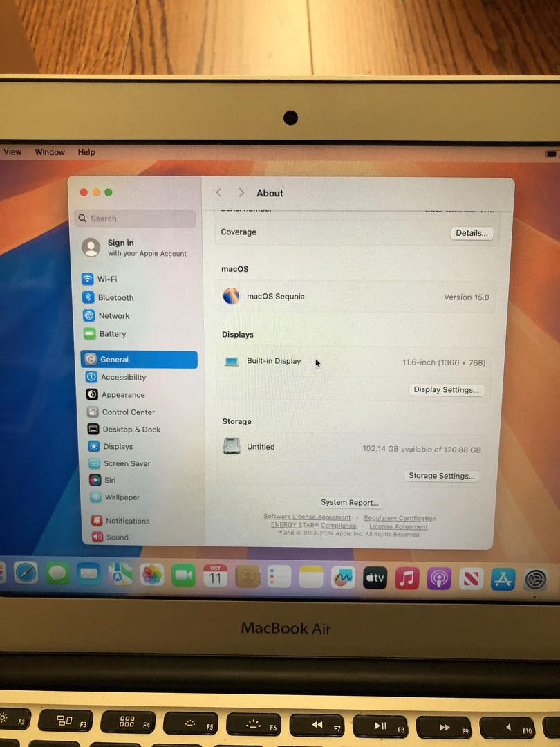Screen dimensions: 560x747
Task: Open Contacts from the Dock
Action: point(247,576)
